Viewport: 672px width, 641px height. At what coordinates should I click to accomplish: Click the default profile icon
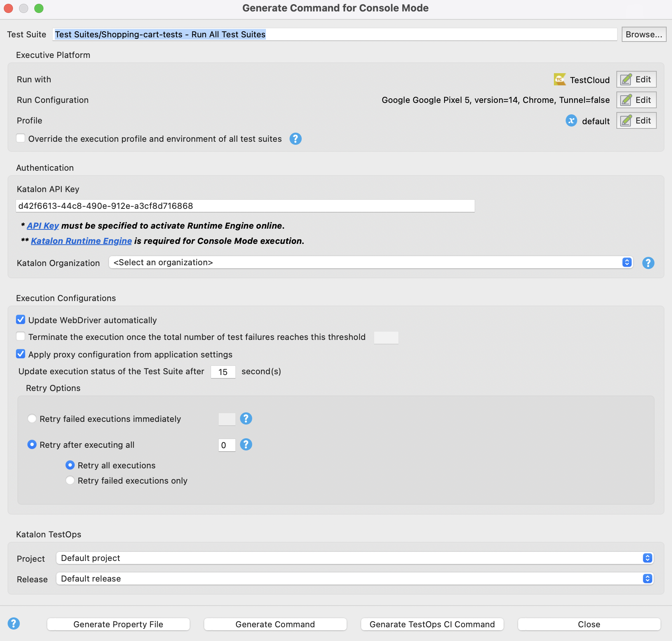point(571,121)
